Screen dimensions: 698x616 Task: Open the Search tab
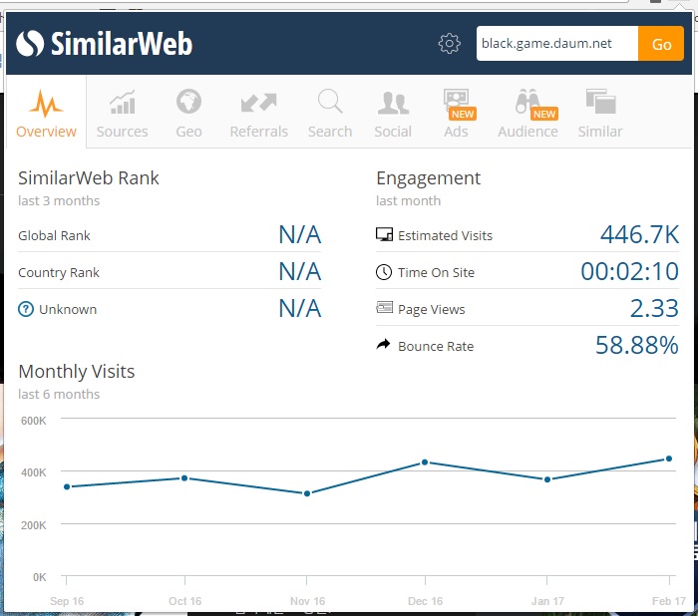click(330, 114)
